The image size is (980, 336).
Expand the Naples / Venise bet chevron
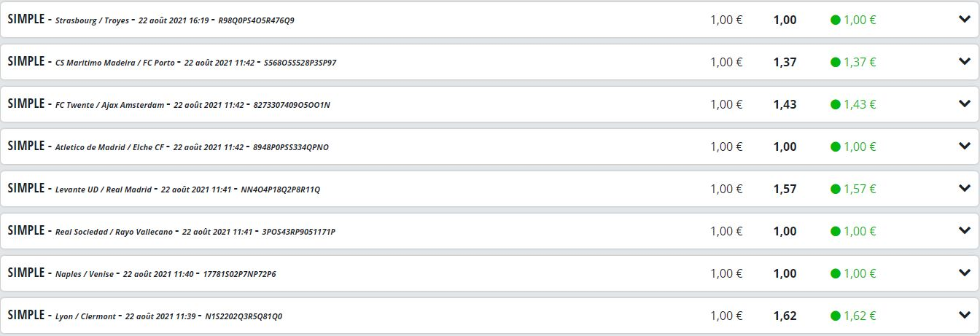(x=964, y=273)
